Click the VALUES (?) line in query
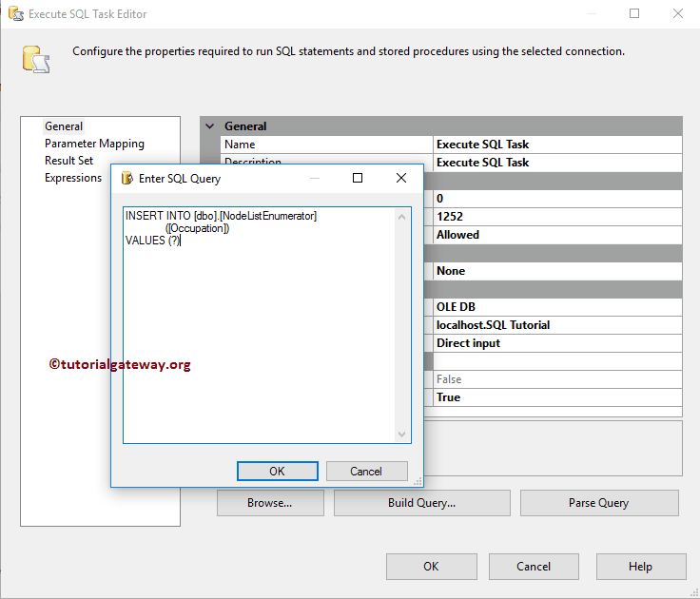This screenshot has width=700, height=599. [x=153, y=241]
